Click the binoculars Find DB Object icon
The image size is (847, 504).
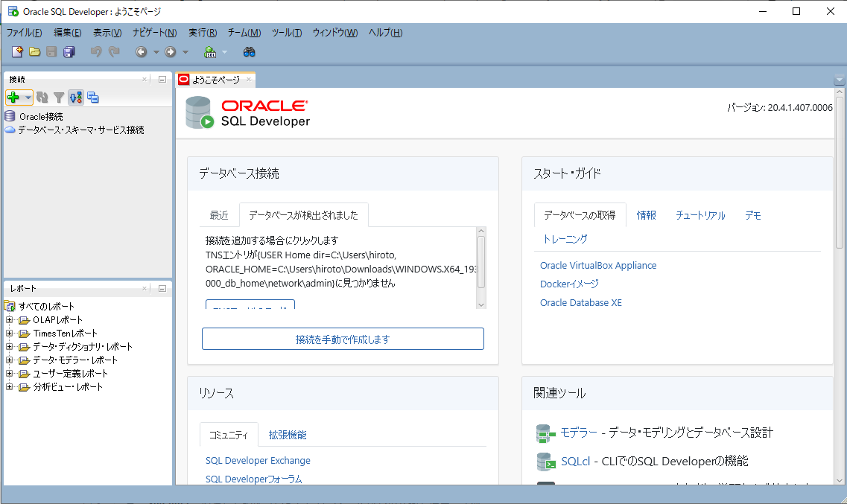[x=250, y=52]
